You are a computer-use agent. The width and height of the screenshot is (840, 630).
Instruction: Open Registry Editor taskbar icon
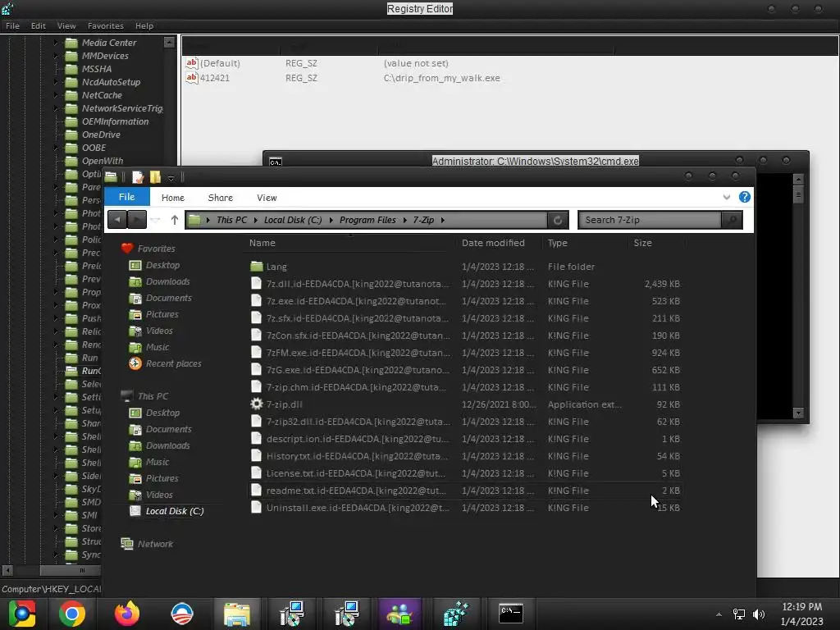[455, 614]
